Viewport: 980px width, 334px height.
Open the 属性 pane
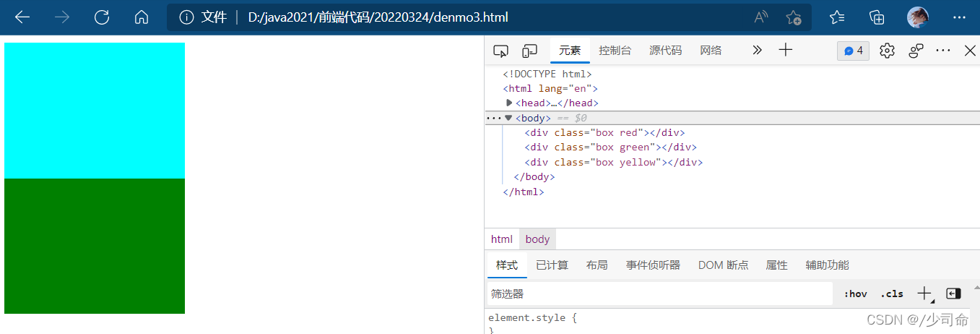coord(776,265)
